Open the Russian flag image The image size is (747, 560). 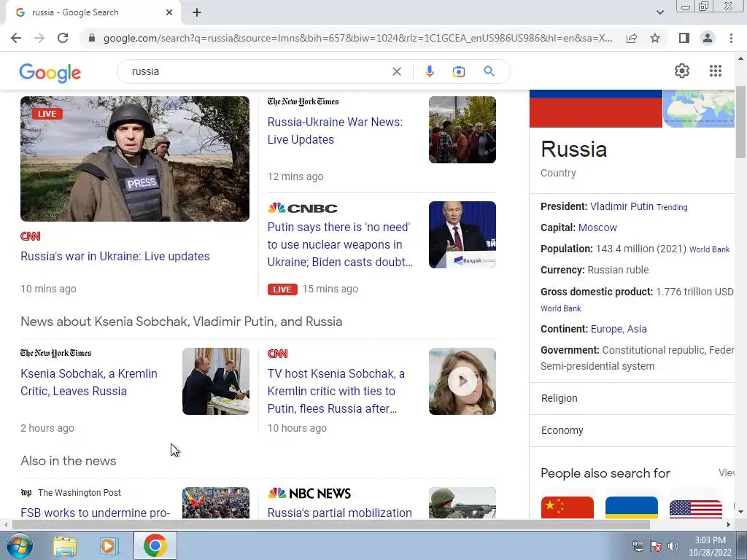pyautogui.click(x=595, y=109)
